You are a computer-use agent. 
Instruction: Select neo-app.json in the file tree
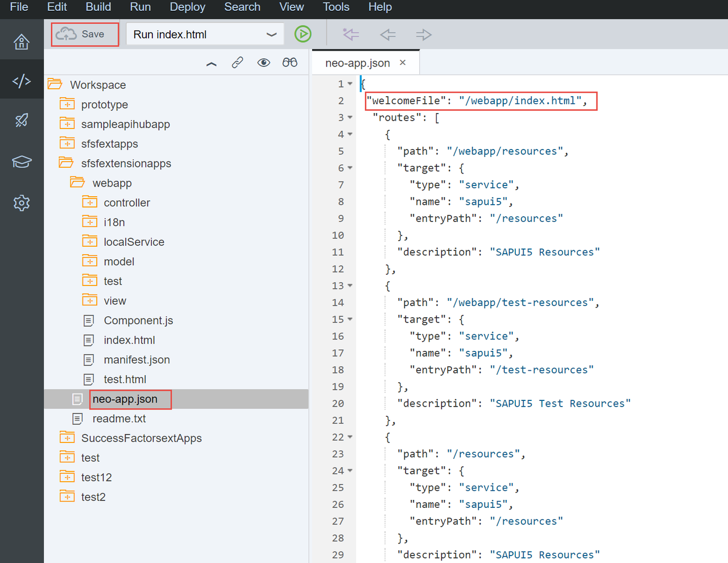point(125,399)
